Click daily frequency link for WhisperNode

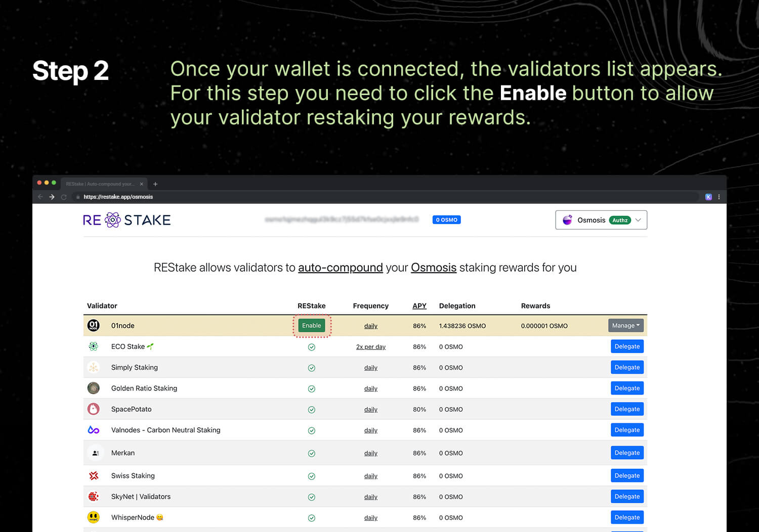click(x=371, y=518)
